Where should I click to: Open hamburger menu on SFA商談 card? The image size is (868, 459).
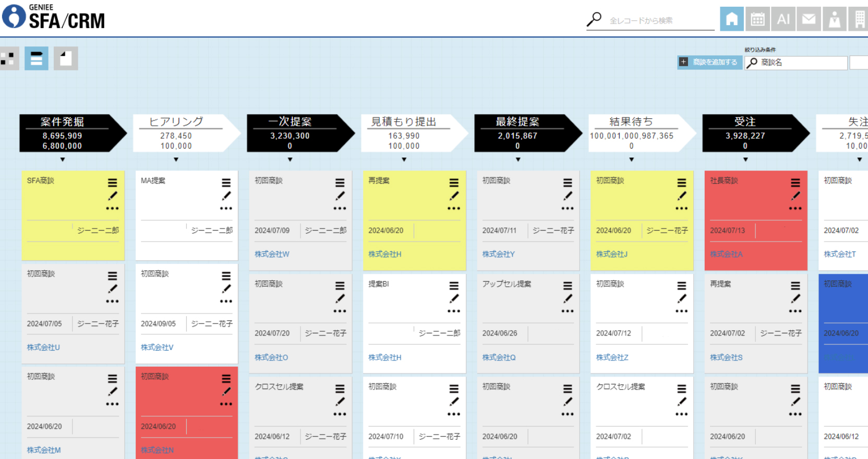112,183
